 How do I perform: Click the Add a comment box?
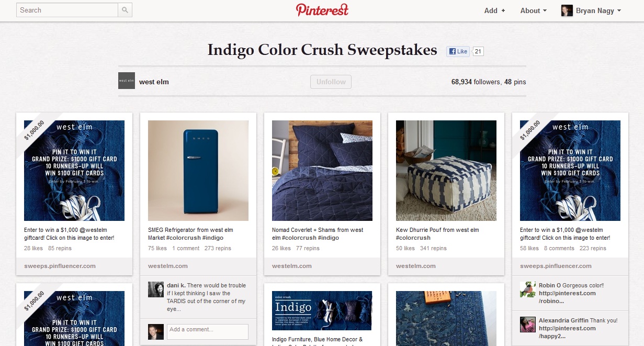coord(207,331)
